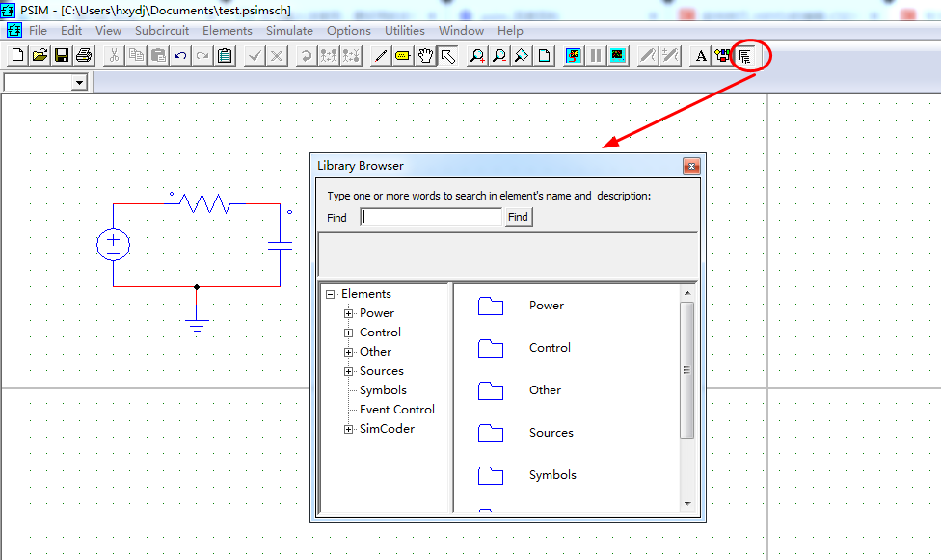Open the Elements menu

tap(227, 31)
